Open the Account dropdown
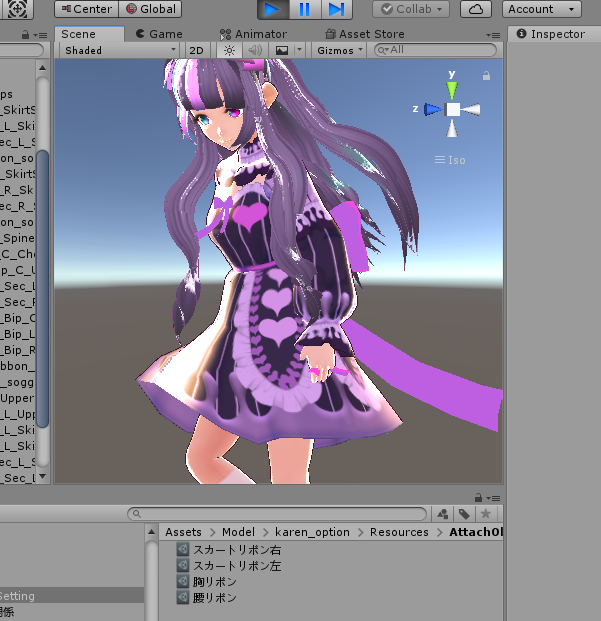 [x=542, y=9]
